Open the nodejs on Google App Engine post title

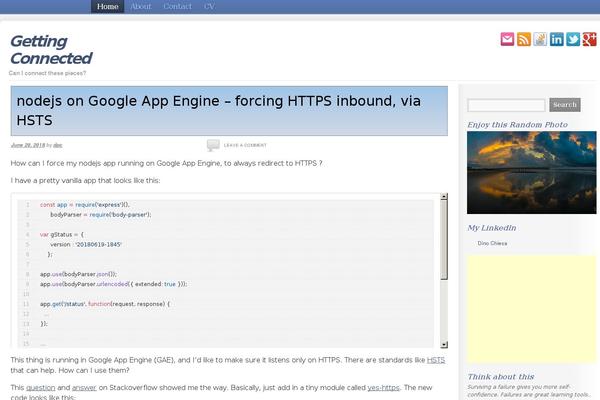218,111
